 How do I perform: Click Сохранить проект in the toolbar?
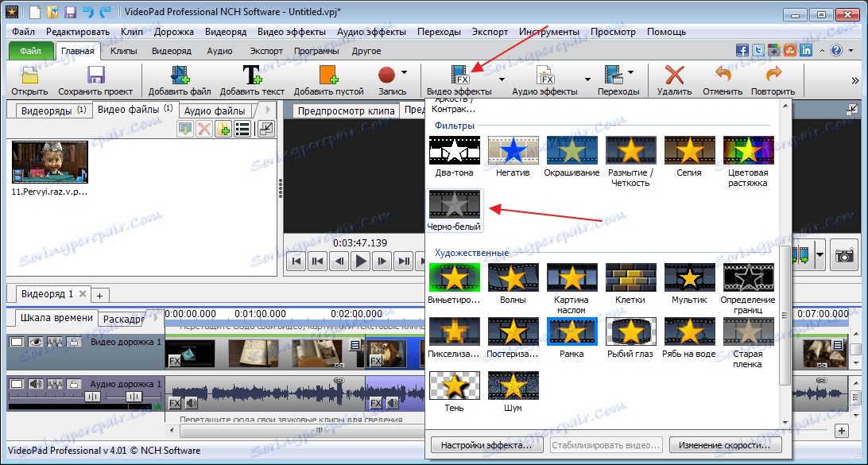click(95, 80)
